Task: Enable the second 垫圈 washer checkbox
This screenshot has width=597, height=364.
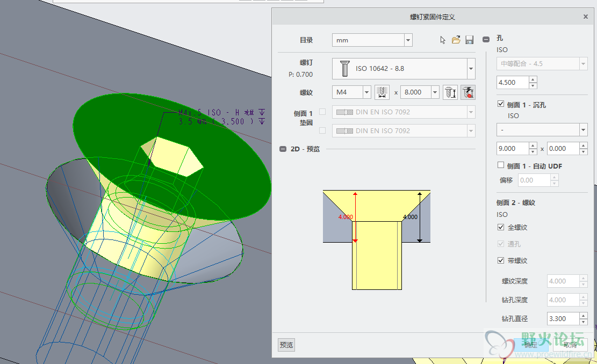Action: (322, 130)
